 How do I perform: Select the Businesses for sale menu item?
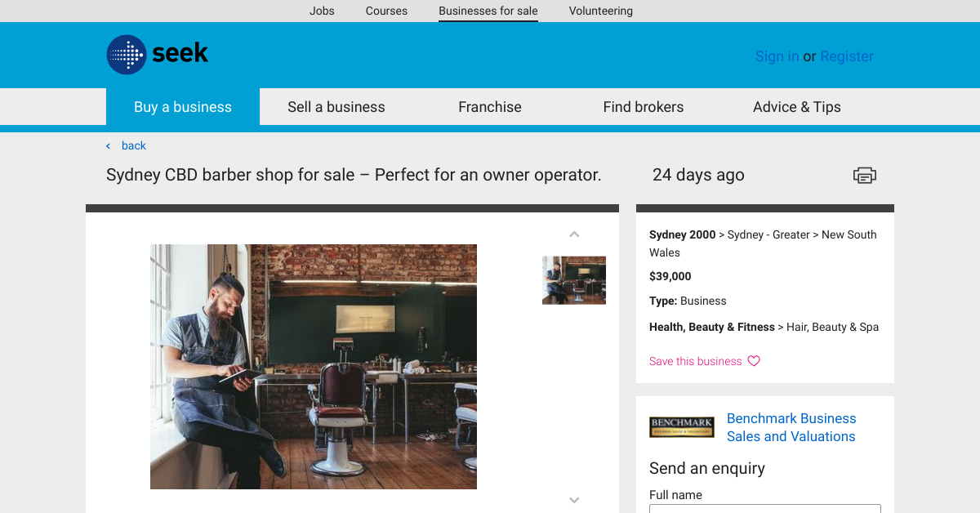click(x=488, y=11)
